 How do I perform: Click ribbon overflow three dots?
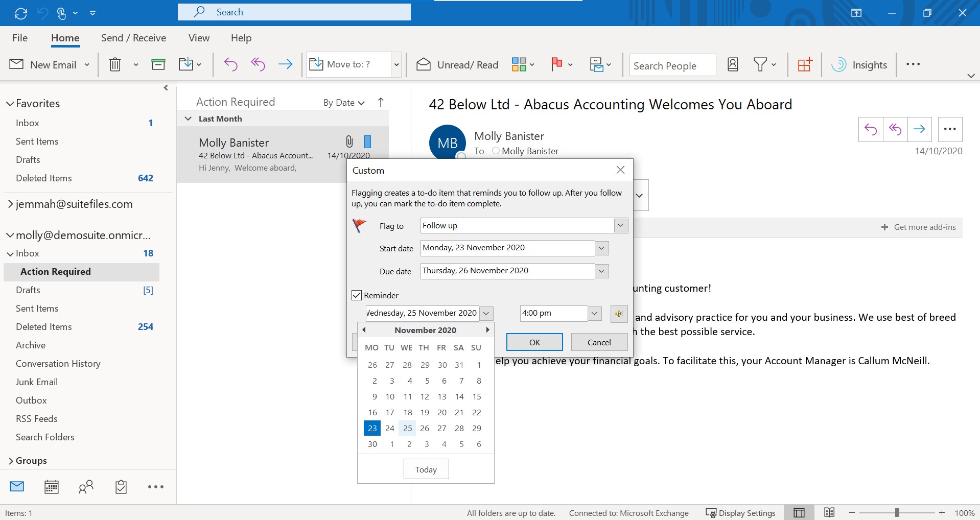coord(913,64)
